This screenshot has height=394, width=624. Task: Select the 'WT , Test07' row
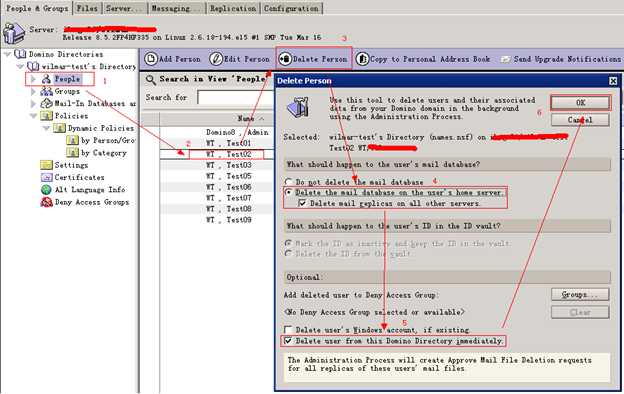click(x=217, y=198)
